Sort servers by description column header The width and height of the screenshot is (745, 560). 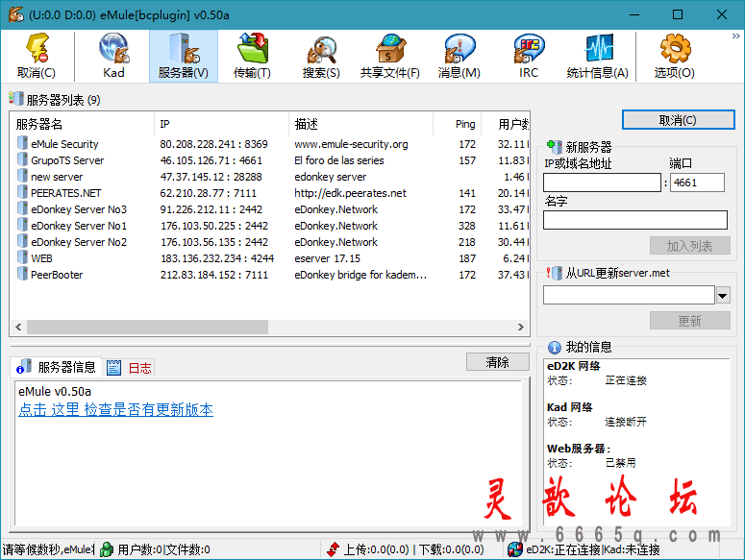pos(361,124)
